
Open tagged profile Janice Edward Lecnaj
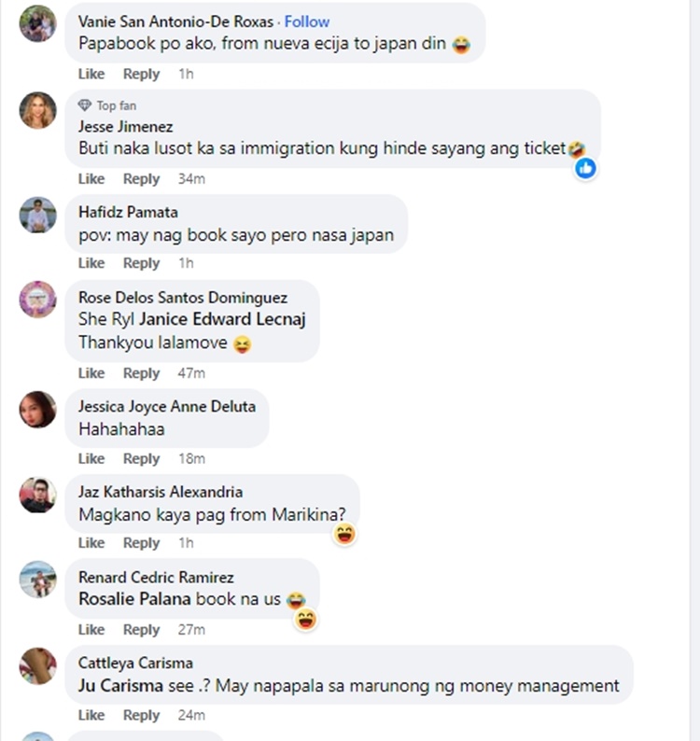(x=222, y=319)
